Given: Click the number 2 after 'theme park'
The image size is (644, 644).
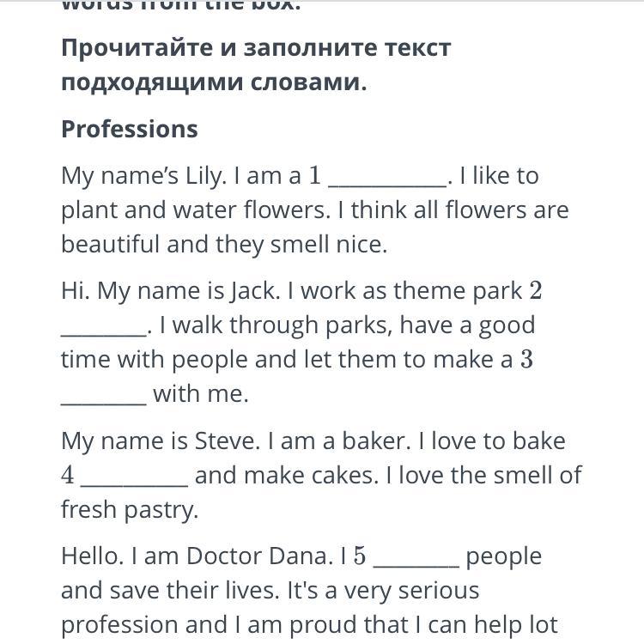Looking at the screenshot, I should (536, 291).
